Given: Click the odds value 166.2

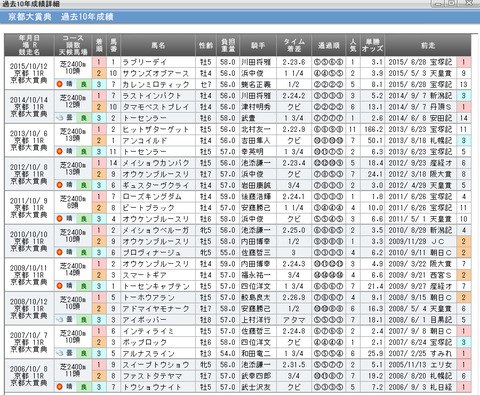Looking at the screenshot, I should (x=373, y=129).
